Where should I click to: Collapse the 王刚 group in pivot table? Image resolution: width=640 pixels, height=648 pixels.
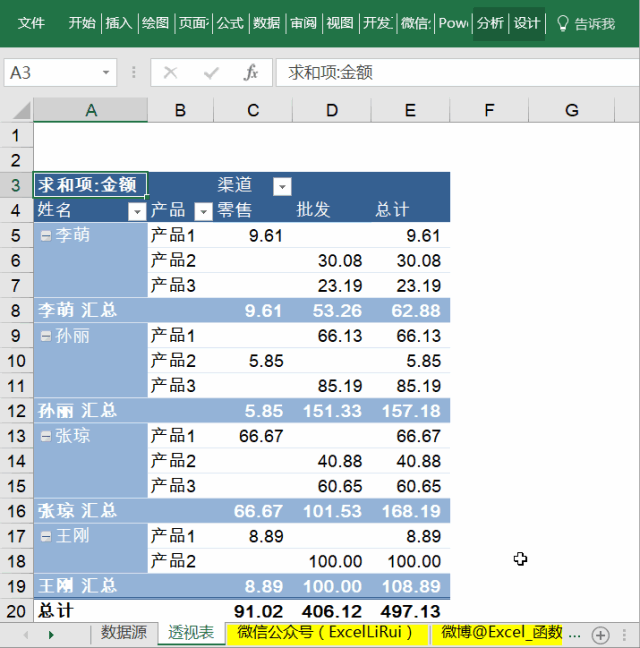(x=45, y=536)
